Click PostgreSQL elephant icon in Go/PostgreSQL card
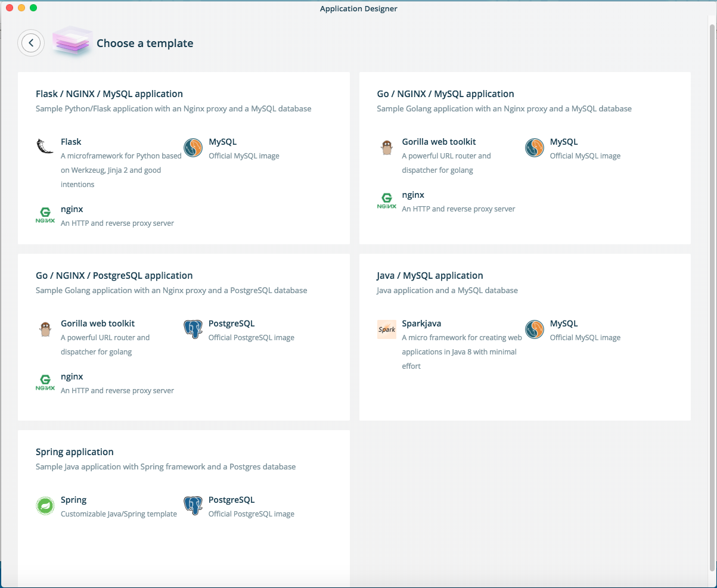The height and width of the screenshot is (588, 717). coord(193,329)
